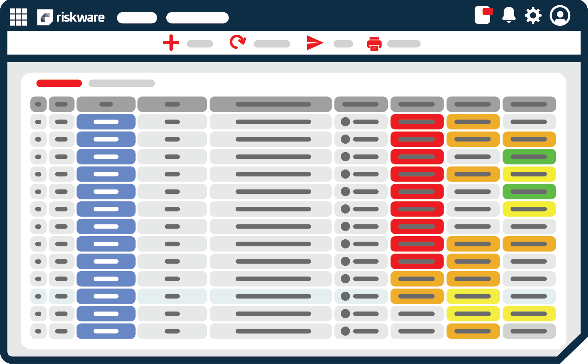Open the notifications bell
This screenshot has width=588, height=364.
tap(509, 16)
